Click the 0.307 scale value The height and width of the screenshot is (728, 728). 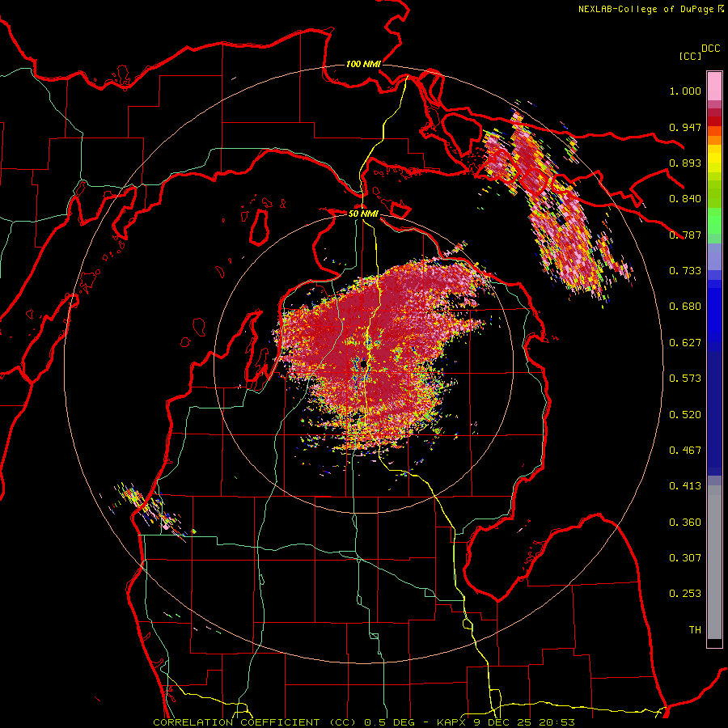tap(685, 558)
